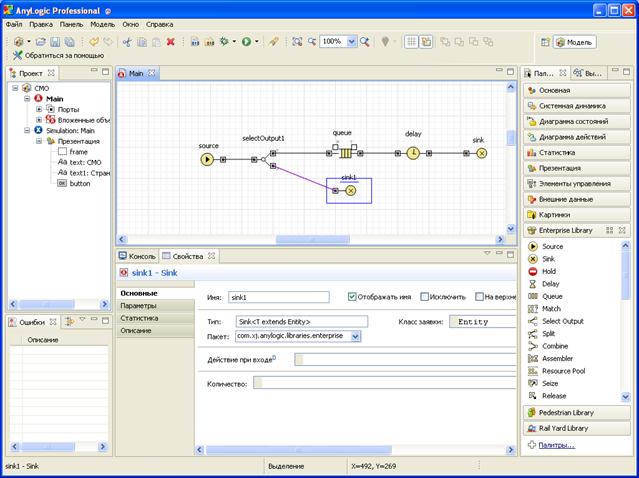This screenshot has width=639, height=478.
Task: Click properties panel horizontal scrollbar thumb
Action: coord(299,450)
